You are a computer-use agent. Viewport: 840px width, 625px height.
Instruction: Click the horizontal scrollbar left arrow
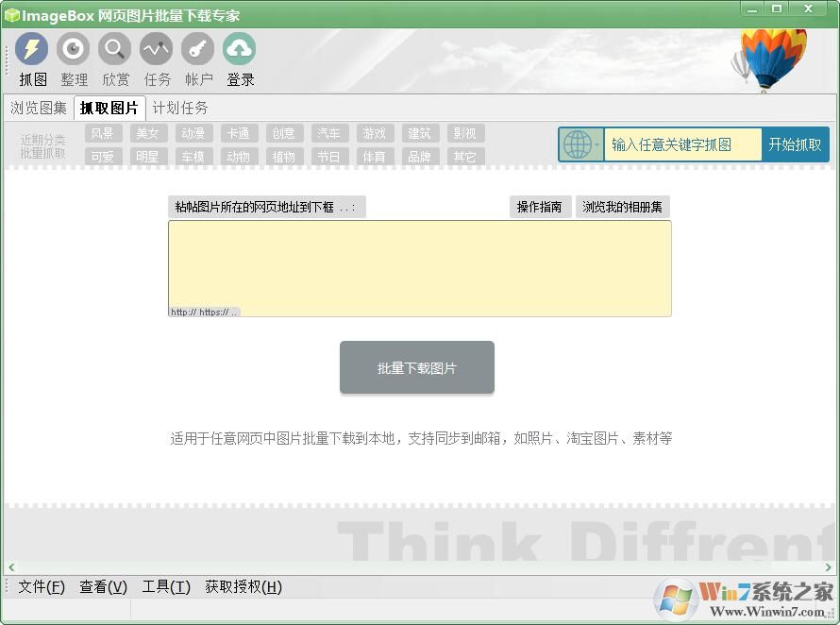pyautogui.click(x=11, y=567)
